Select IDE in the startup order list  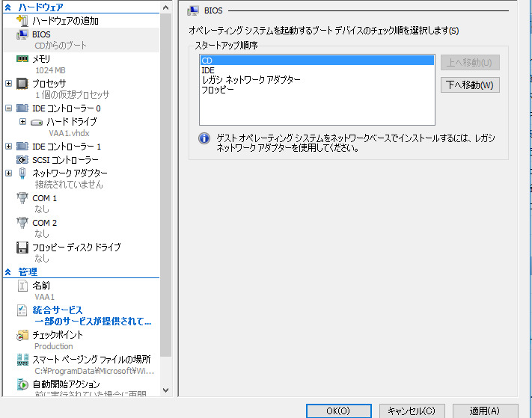coord(208,70)
